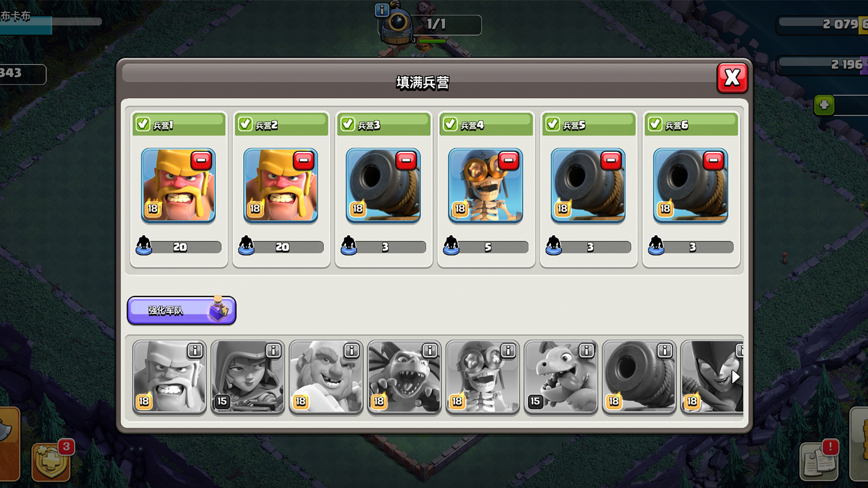Click camp 4 troop capacity bar

click(486, 247)
